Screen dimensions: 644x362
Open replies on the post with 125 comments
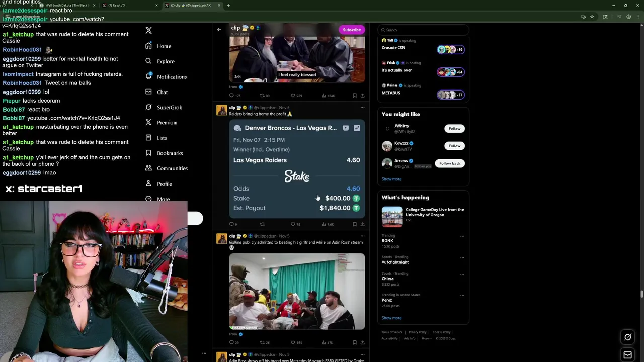(x=235, y=96)
